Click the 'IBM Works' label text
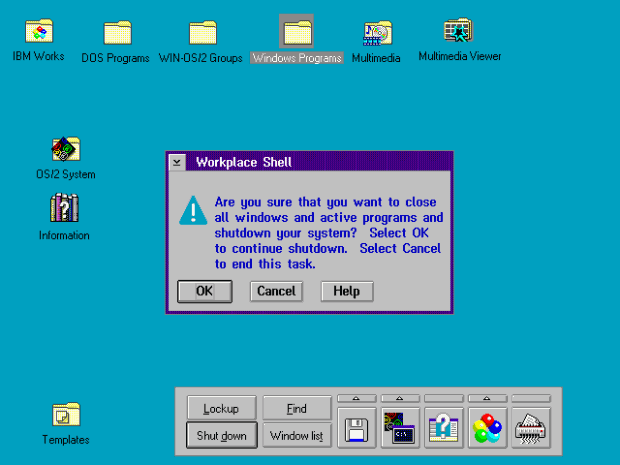The width and height of the screenshot is (620, 465). pos(38,56)
